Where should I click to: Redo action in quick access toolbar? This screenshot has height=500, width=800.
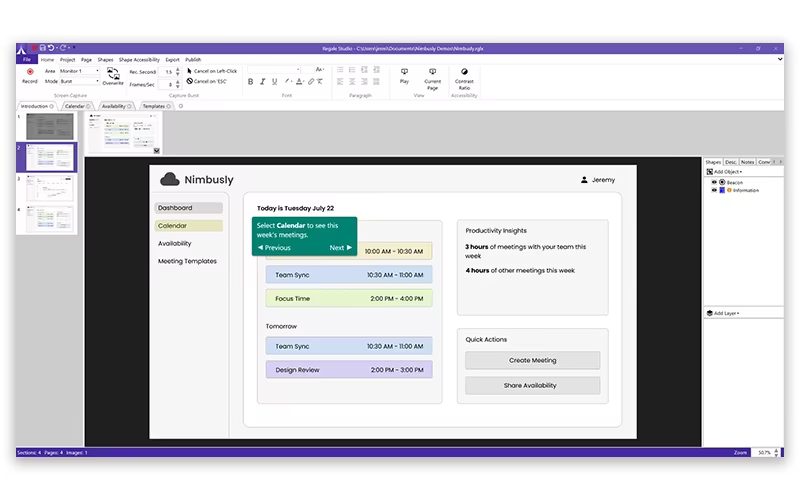pyautogui.click(x=63, y=48)
